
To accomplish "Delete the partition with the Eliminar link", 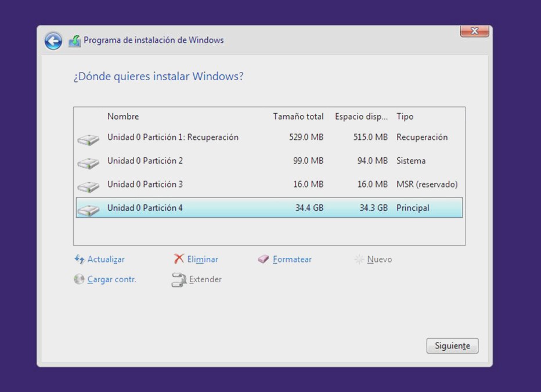I will pyautogui.click(x=203, y=259).
